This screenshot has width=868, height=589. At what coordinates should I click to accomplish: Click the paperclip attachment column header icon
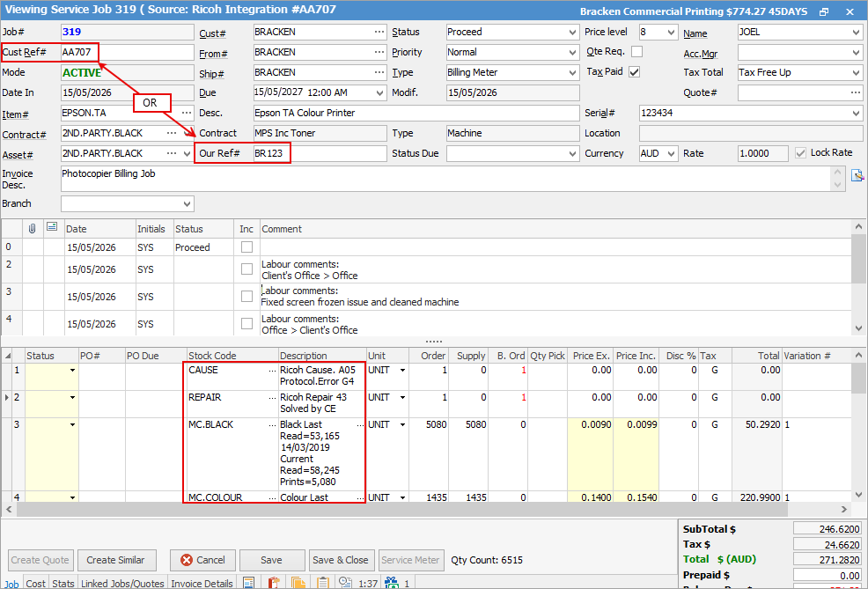coord(32,228)
